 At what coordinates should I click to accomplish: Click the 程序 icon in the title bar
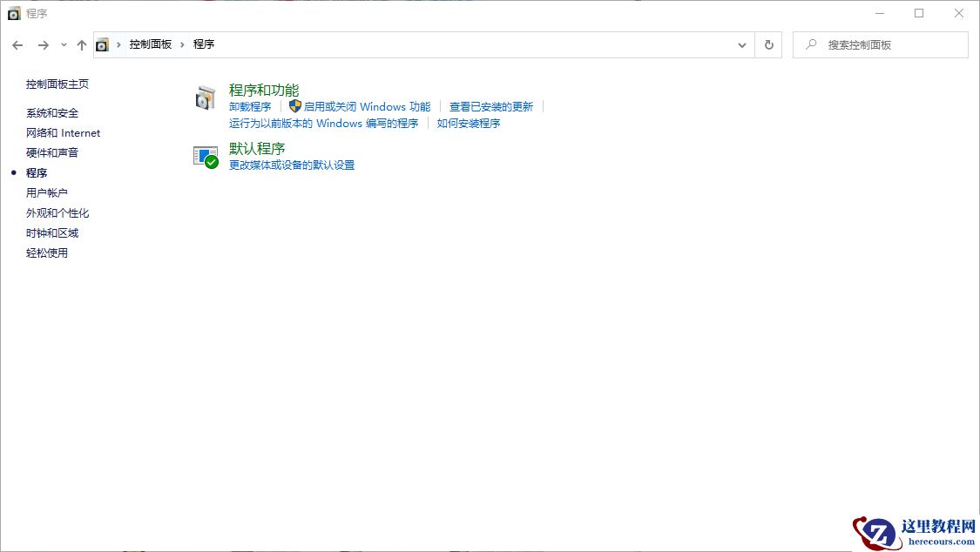(12, 13)
